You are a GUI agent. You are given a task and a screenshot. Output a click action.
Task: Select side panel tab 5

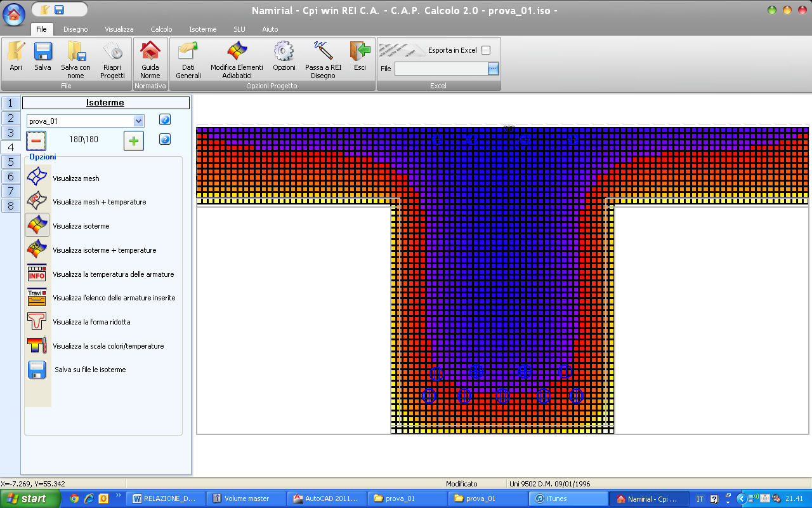coord(10,162)
